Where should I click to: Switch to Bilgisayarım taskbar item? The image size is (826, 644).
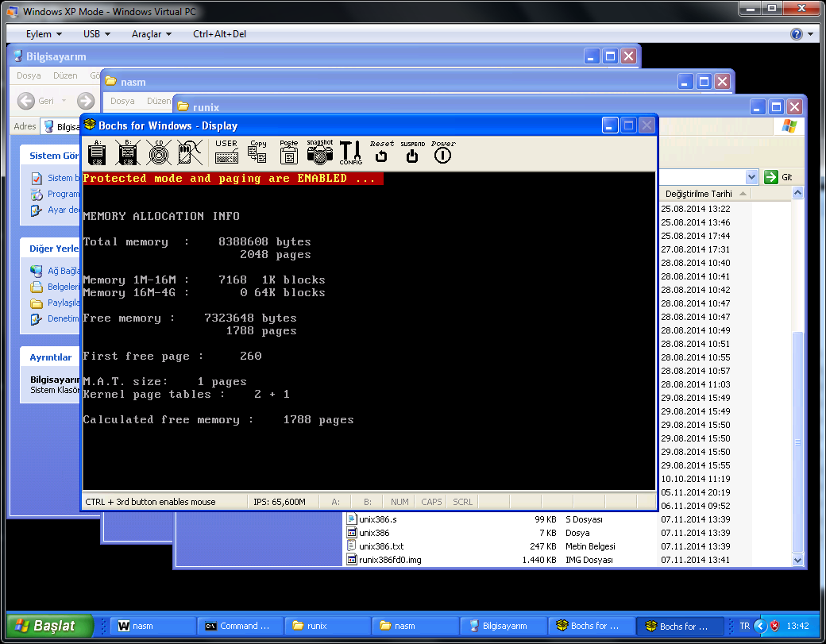(x=504, y=626)
